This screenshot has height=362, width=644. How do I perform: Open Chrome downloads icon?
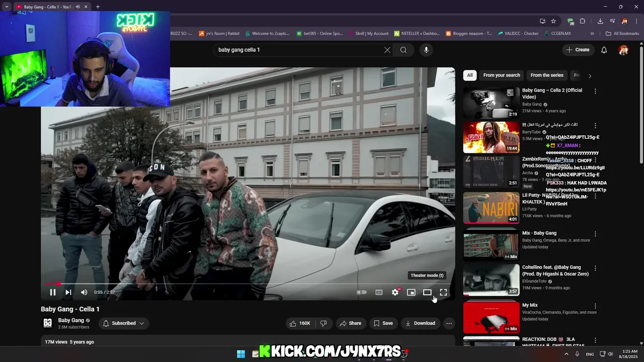tap(600, 21)
